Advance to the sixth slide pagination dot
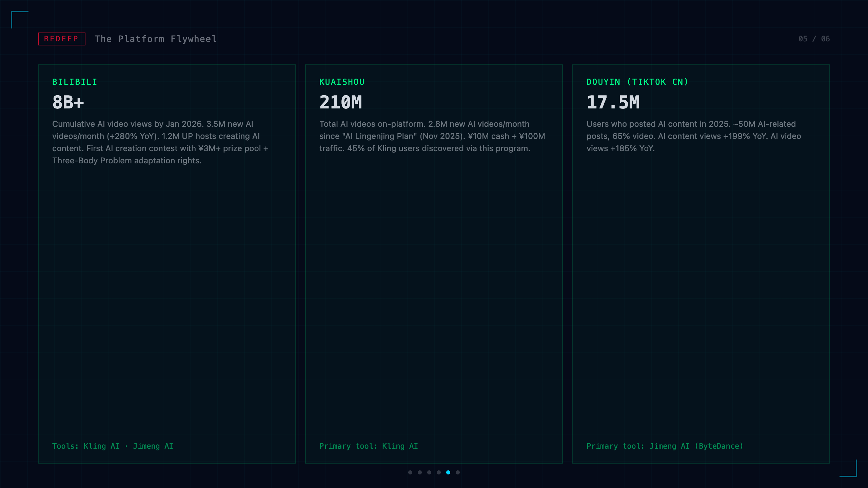The image size is (868, 488). 458,472
